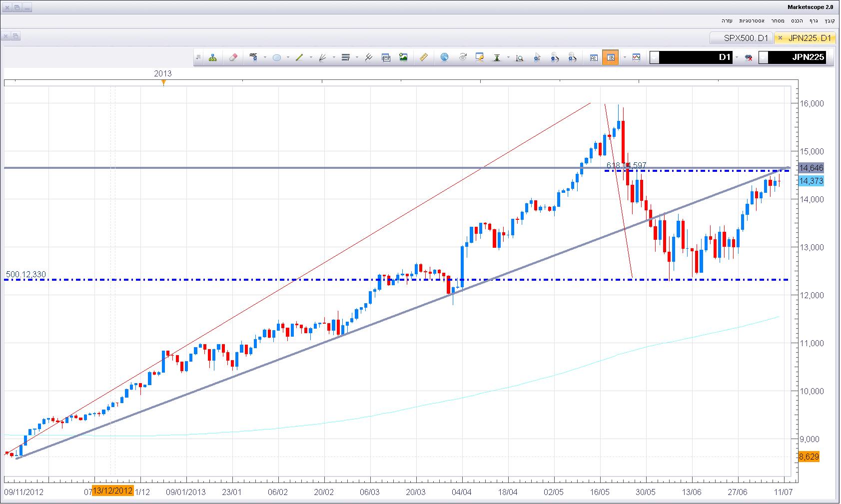Click the 14,373 current price label

coord(811,181)
